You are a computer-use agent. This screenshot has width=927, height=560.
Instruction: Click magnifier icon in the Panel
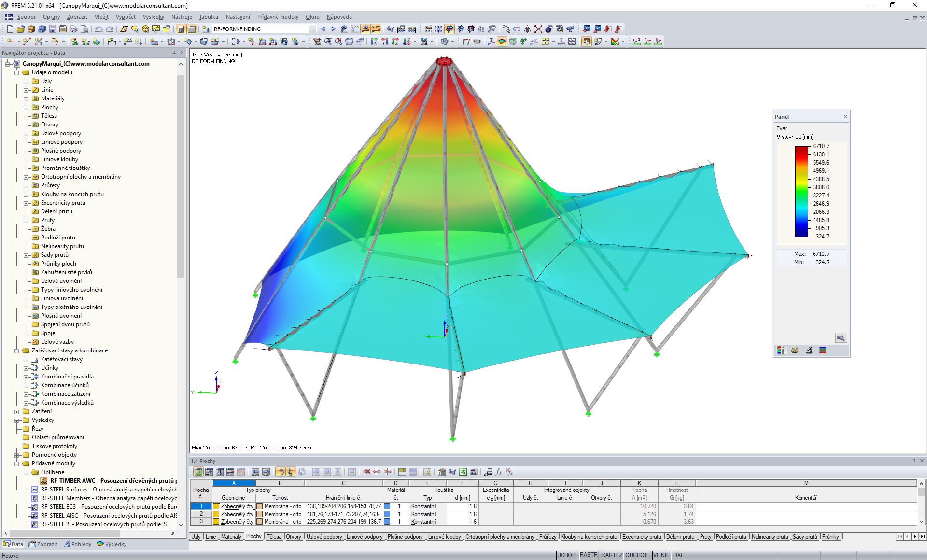point(841,337)
